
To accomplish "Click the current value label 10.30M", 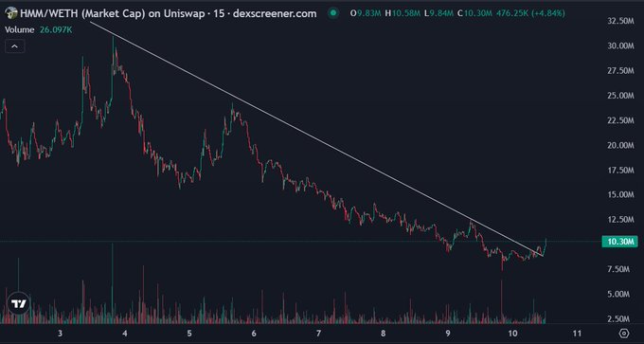I will pos(619,242).
